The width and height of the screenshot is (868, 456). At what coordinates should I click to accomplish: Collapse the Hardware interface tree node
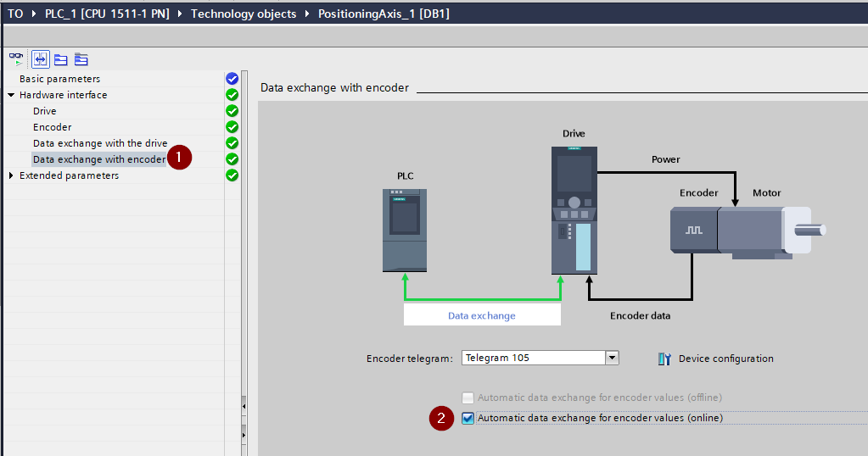[11, 95]
